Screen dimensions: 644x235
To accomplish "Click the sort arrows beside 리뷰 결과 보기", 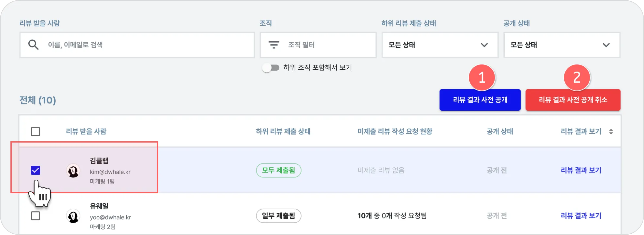I will click(611, 131).
